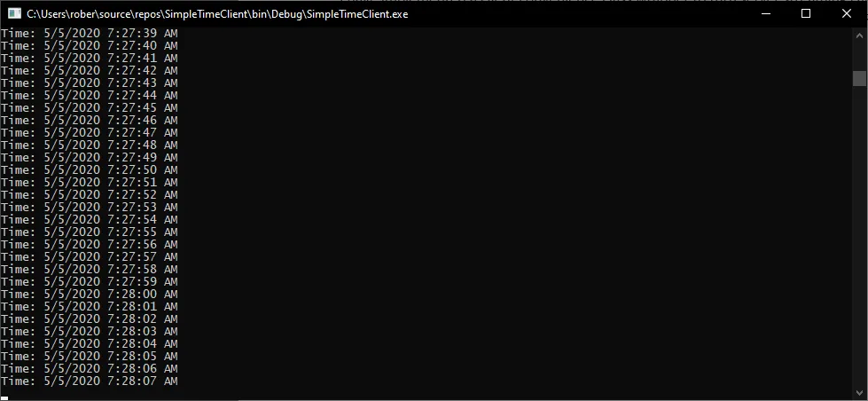868x401 pixels.
Task: Click the line Time: 5/5/2020 7:27:48 AM
Action: 90,145
